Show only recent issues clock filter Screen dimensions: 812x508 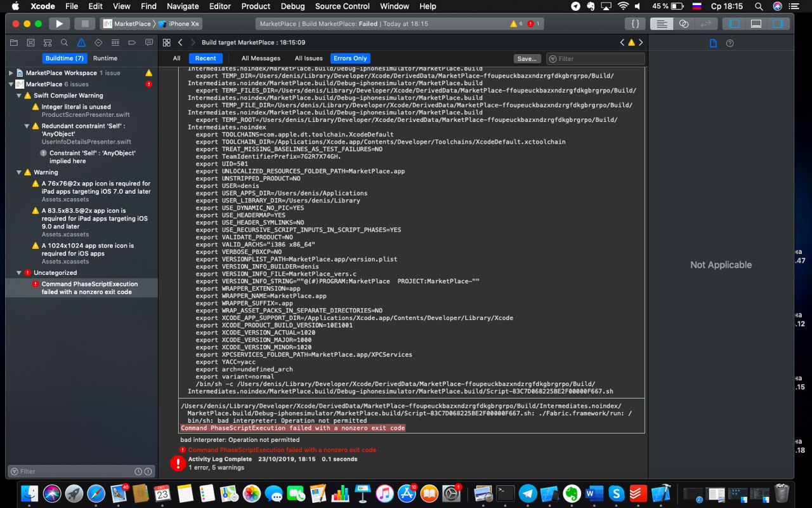(138, 471)
